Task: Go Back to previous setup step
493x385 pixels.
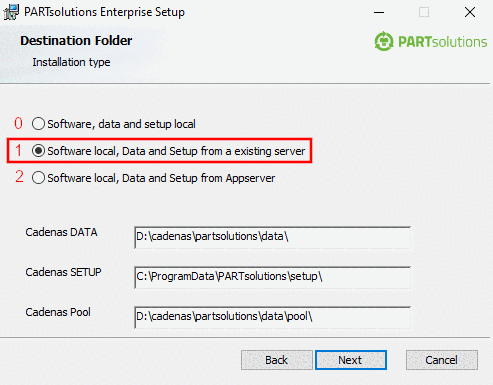Action: 277,360
